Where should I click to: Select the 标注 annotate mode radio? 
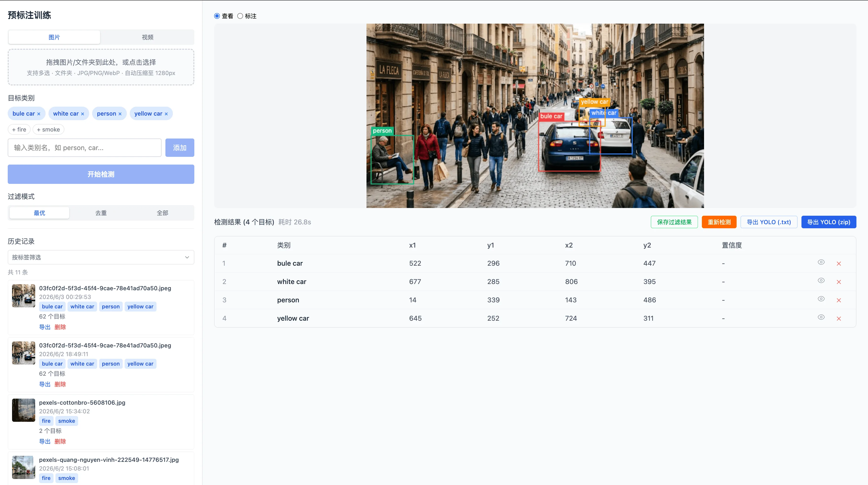pyautogui.click(x=240, y=16)
